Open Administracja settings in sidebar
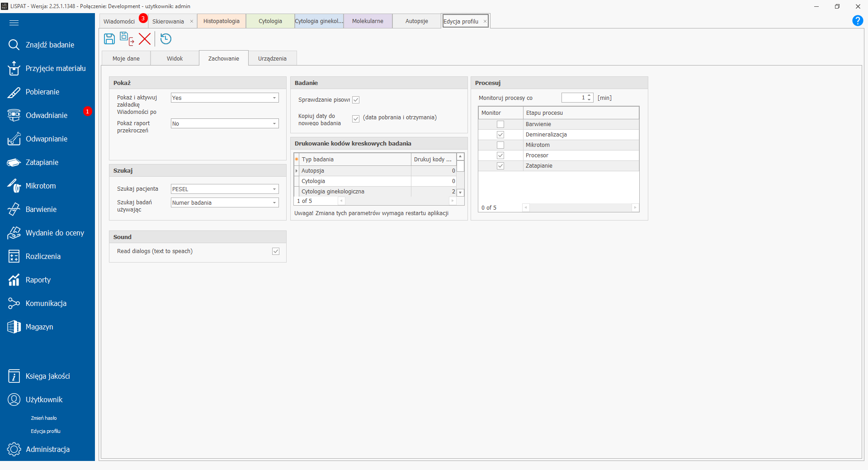868x470 pixels. [47, 449]
